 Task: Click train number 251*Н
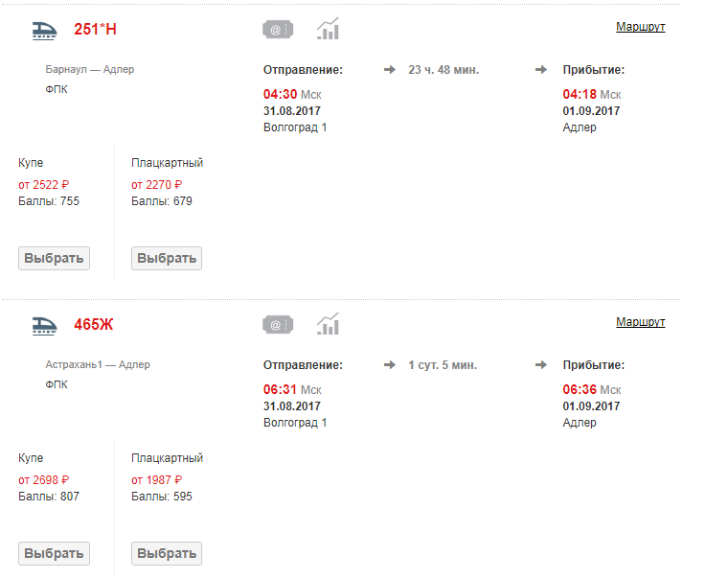pyautogui.click(x=95, y=29)
